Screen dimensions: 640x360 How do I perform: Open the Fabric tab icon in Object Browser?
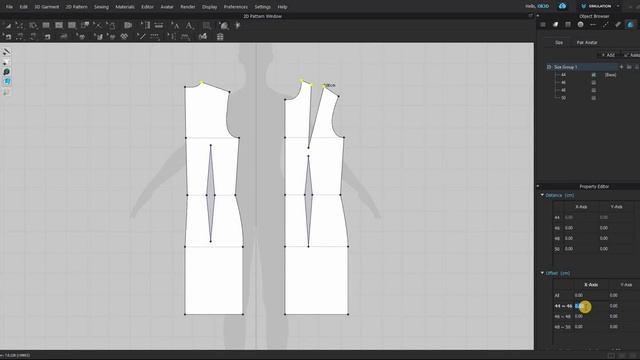click(555, 24)
